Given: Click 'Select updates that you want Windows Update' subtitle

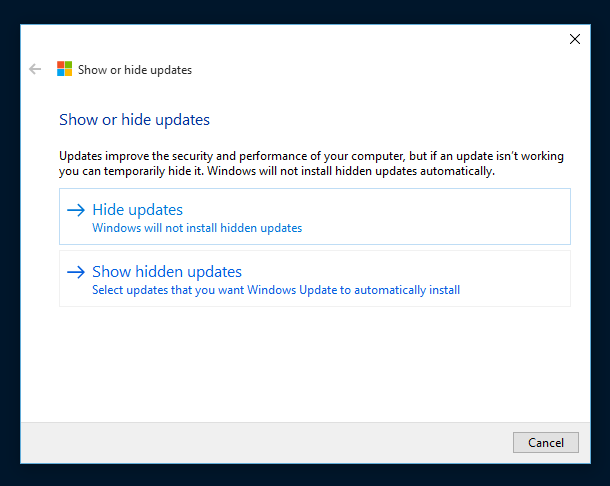Looking at the screenshot, I should pyautogui.click(x=276, y=290).
